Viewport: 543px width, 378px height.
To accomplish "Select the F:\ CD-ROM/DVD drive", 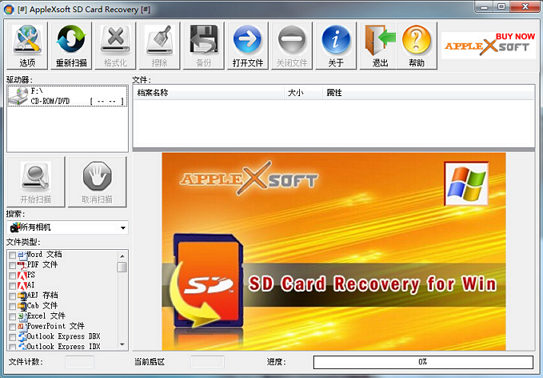I will pyautogui.click(x=67, y=96).
